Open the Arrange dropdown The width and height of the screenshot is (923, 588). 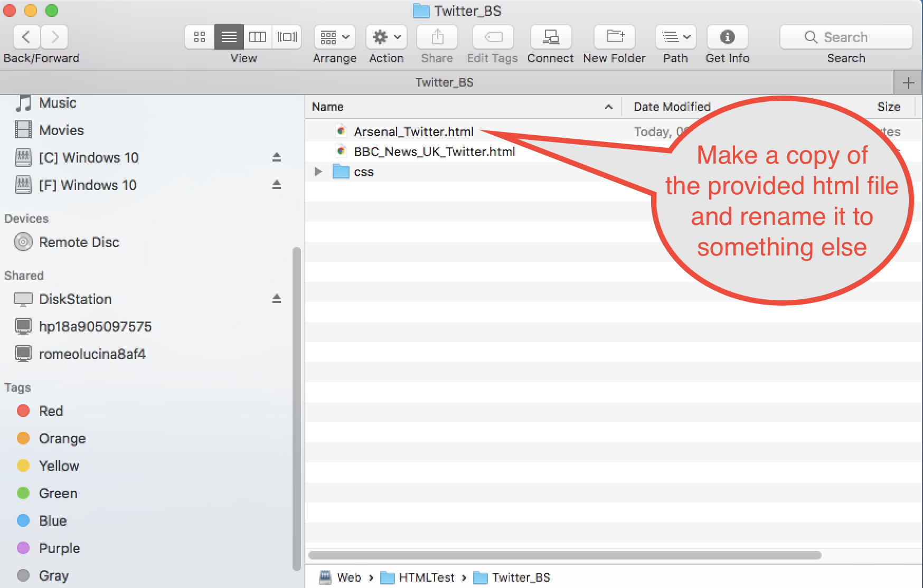[335, 37]
